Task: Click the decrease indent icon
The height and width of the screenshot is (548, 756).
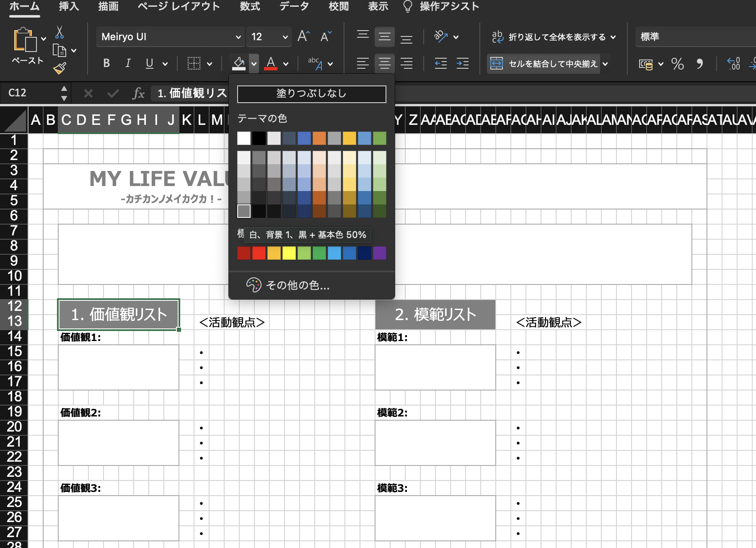Action: (x=440, y=64)
